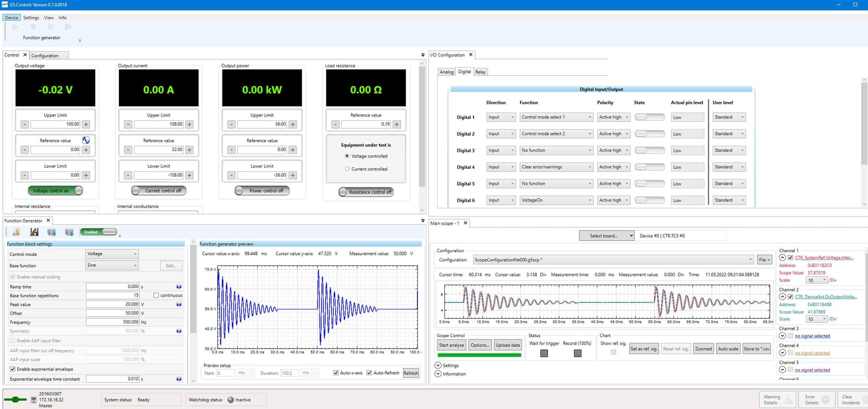Click the sine wave icon beside voltage Reference value
Screen dimensions: 868x409
[x=86, y=140]
